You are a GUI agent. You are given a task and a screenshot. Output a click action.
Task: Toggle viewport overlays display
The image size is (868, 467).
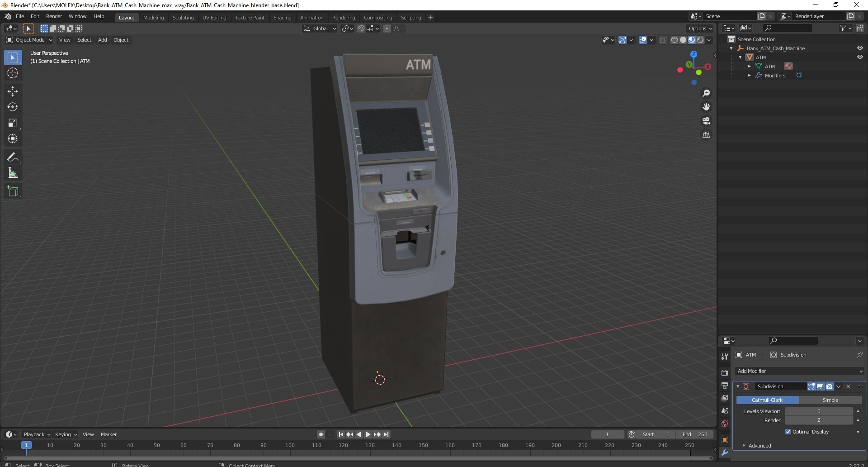point(643,40)
